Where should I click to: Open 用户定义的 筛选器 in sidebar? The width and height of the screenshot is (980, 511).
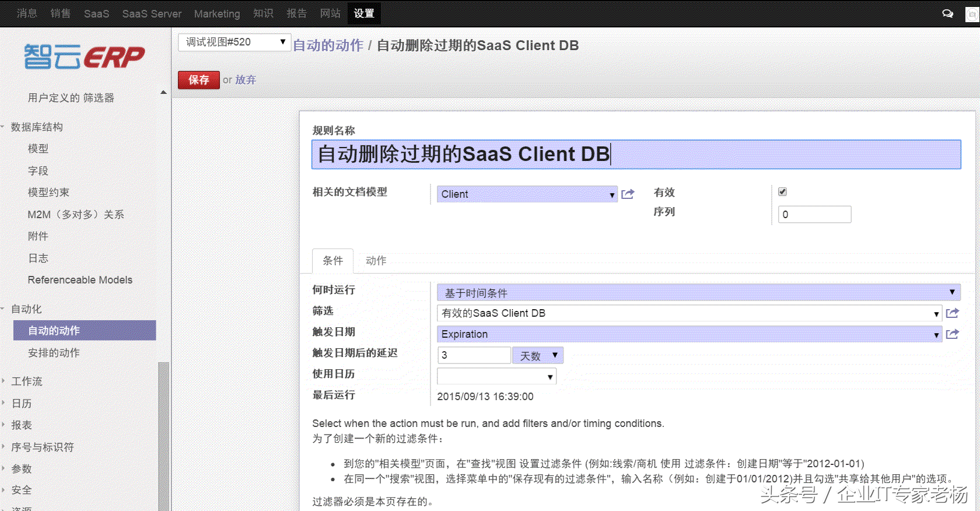71,98
